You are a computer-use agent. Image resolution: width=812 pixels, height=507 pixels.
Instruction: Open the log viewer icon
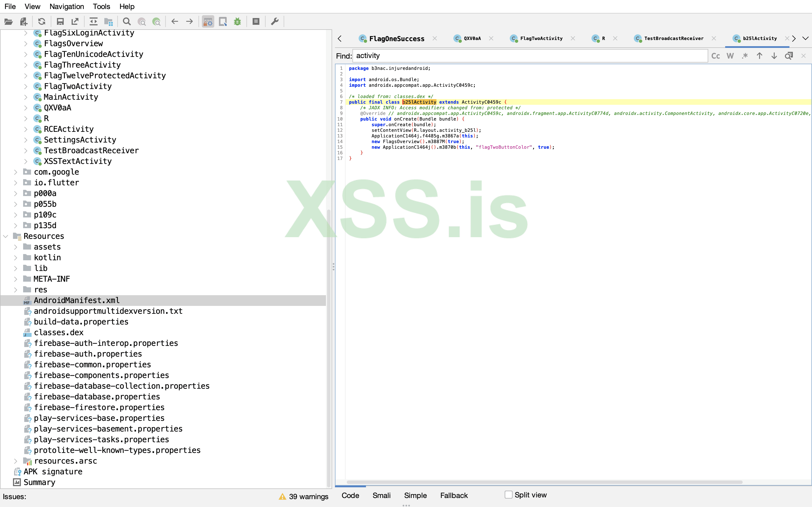(x=256, y=22)
